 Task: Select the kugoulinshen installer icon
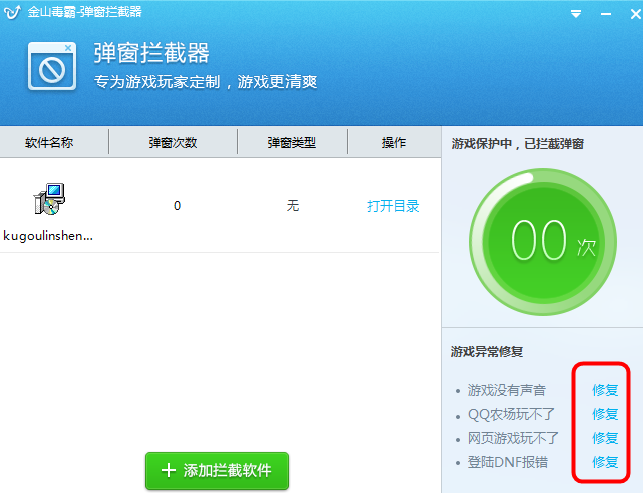pos(50,199)
